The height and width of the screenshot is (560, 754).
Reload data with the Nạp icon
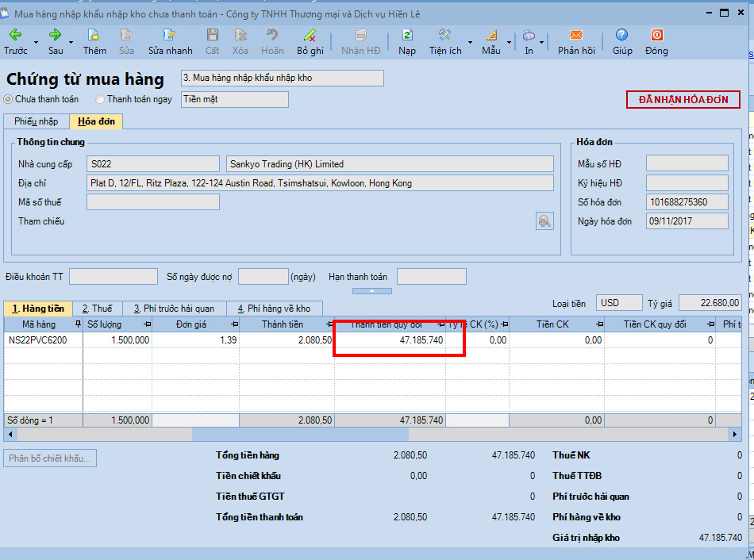tap(407, 35)
